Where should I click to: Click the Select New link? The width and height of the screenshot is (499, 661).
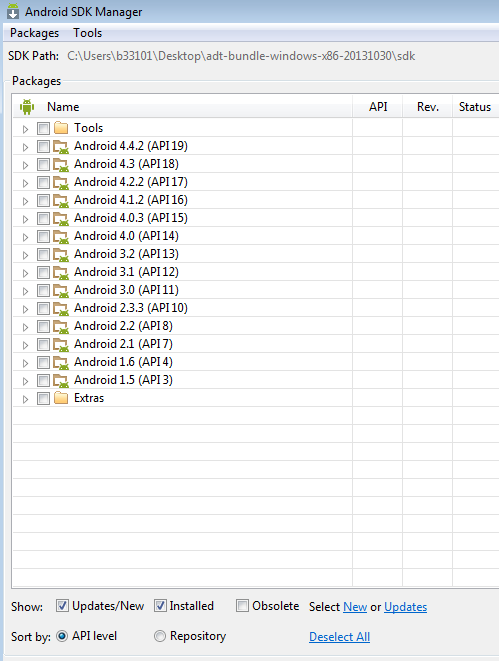point(355,607)
